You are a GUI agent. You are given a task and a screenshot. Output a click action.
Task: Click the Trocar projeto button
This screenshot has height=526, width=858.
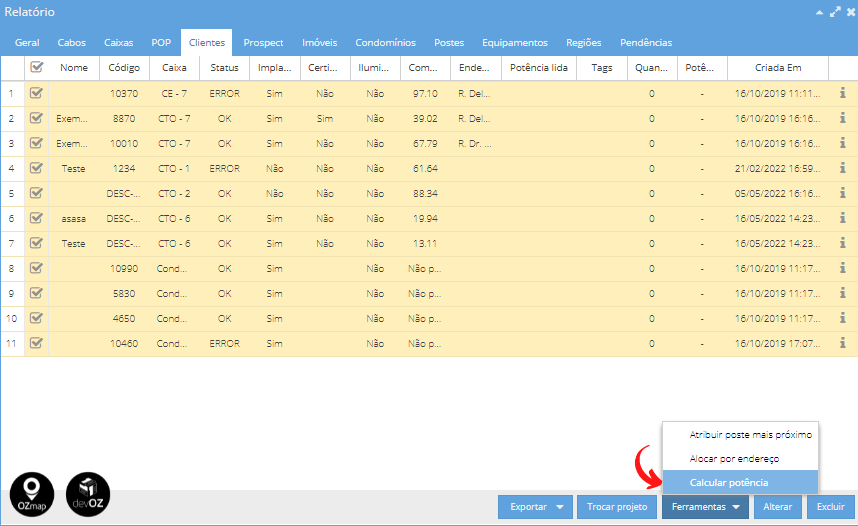point(617,507)
